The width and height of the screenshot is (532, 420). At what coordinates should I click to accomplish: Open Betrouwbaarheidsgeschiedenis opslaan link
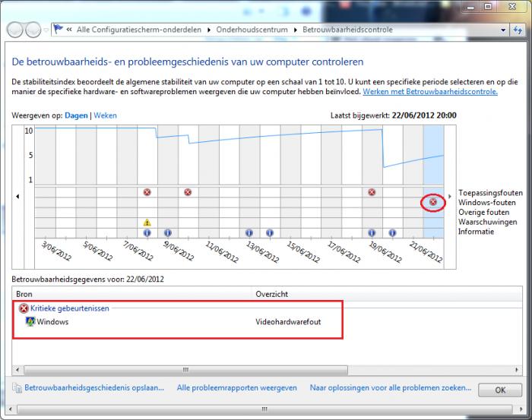coord(94,388)
